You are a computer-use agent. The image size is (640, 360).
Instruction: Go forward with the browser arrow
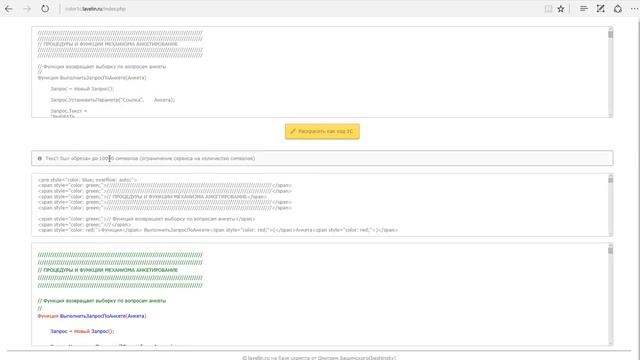(27, 9)
